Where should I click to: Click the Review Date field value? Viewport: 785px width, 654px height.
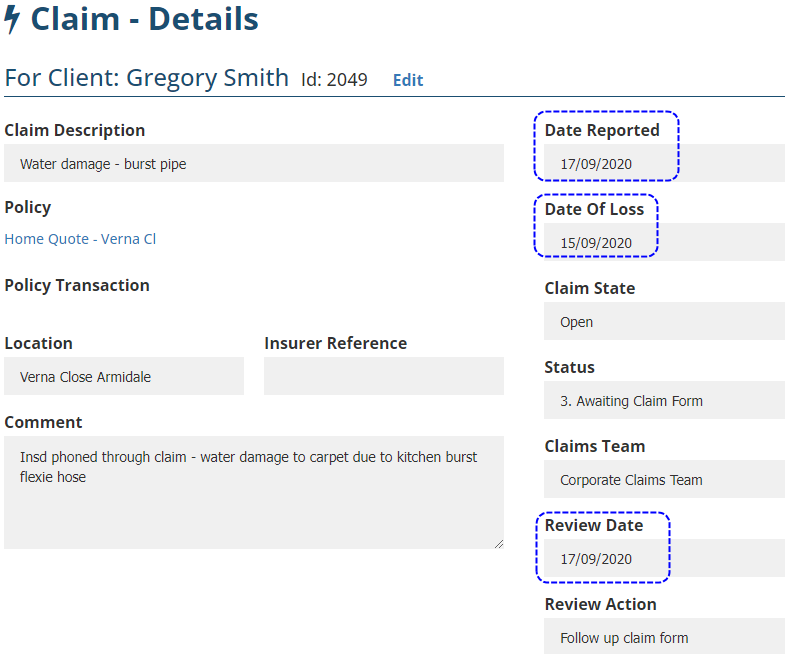coord(596,559)
